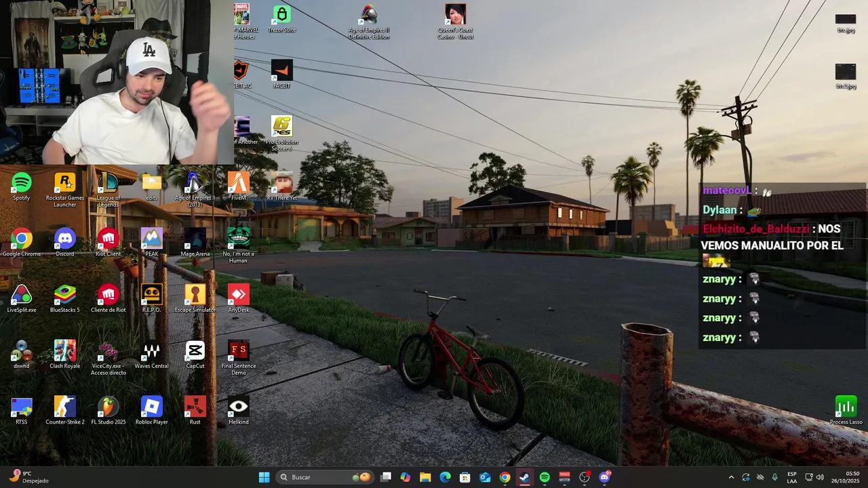Launch Riot Client from desktop
868x488 pixels.
pyautogui.click(x=108, y=243)
